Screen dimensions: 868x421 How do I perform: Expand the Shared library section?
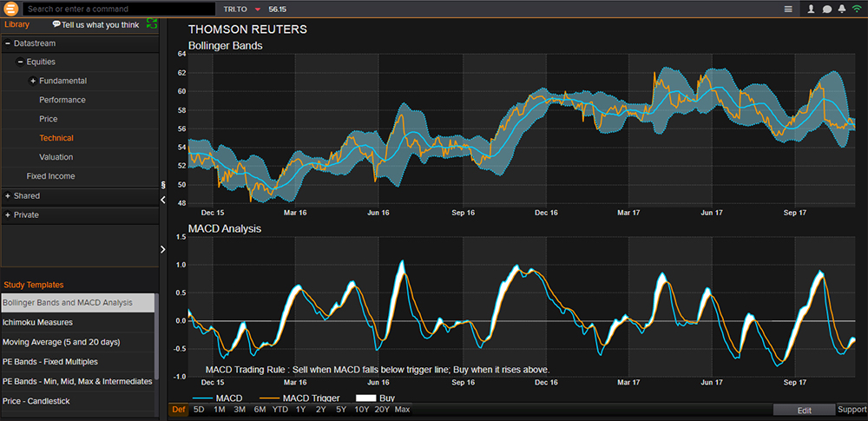[x=8, y=196]
